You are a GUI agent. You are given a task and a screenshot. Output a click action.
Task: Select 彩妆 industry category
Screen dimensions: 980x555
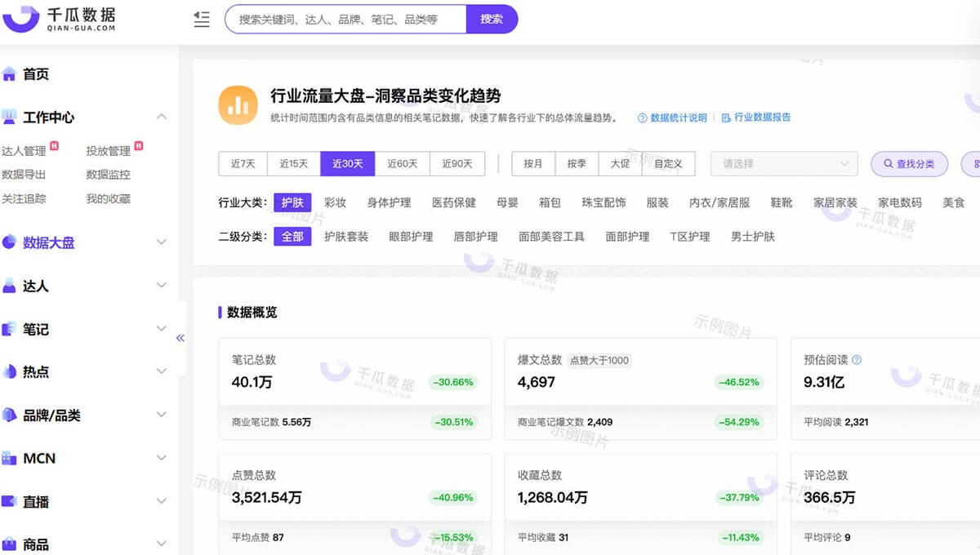point(335,202)
